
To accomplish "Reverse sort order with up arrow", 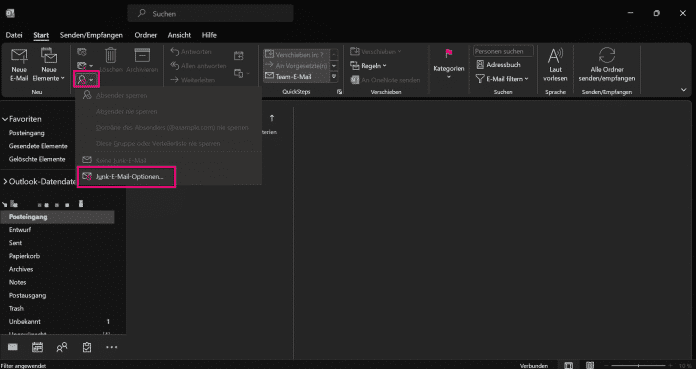I will tap(272, 119).
